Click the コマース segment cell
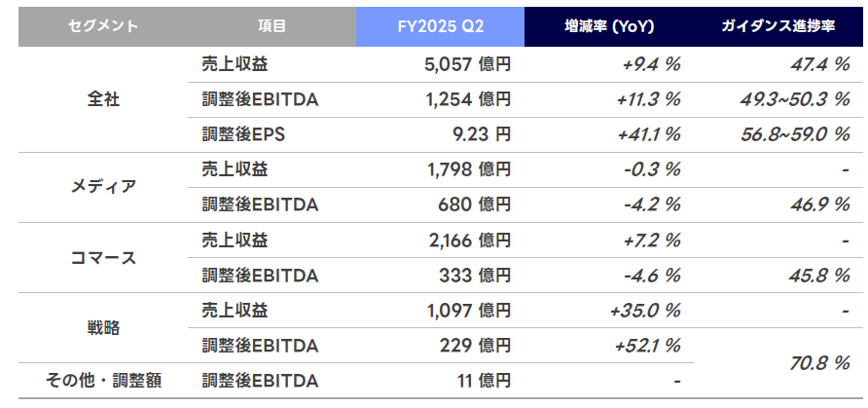This screenshot has height=408, width=868. pos(102,257)
